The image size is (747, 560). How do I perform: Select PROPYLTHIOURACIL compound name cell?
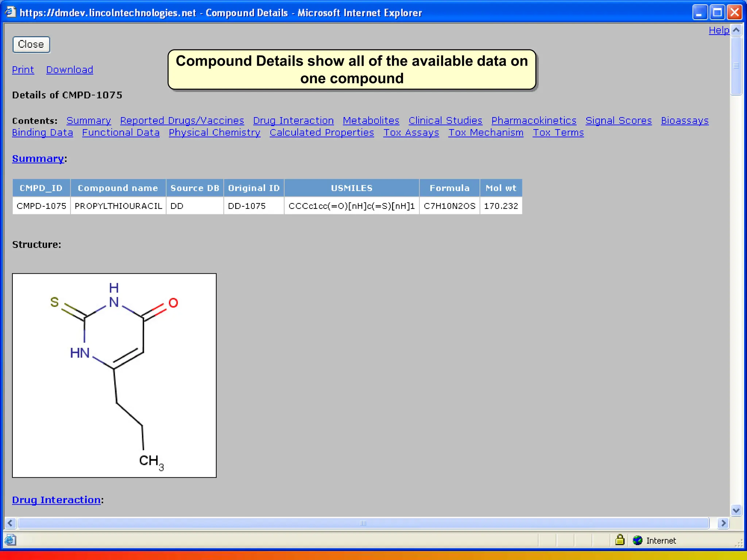[118, 206]
